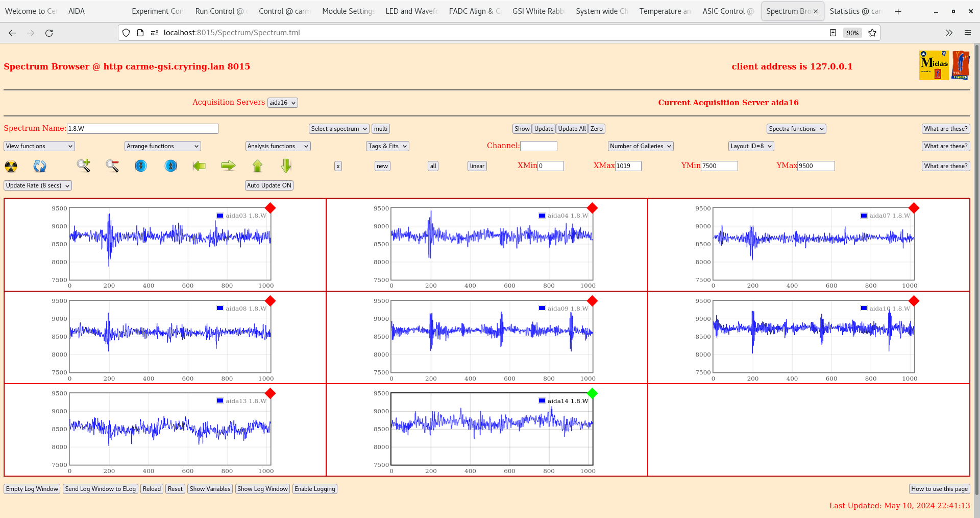Click the blue refresh spectra icon

point(40,166)
